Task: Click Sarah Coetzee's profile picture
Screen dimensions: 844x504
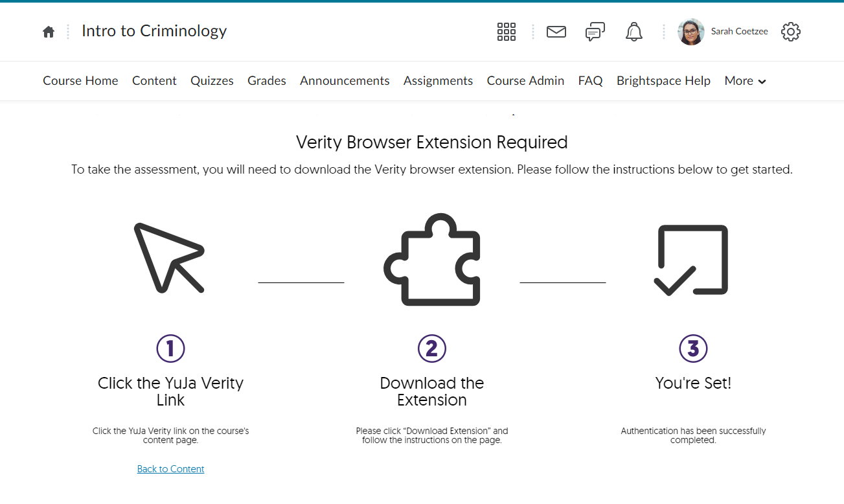Action: click(x=690, y=32)
